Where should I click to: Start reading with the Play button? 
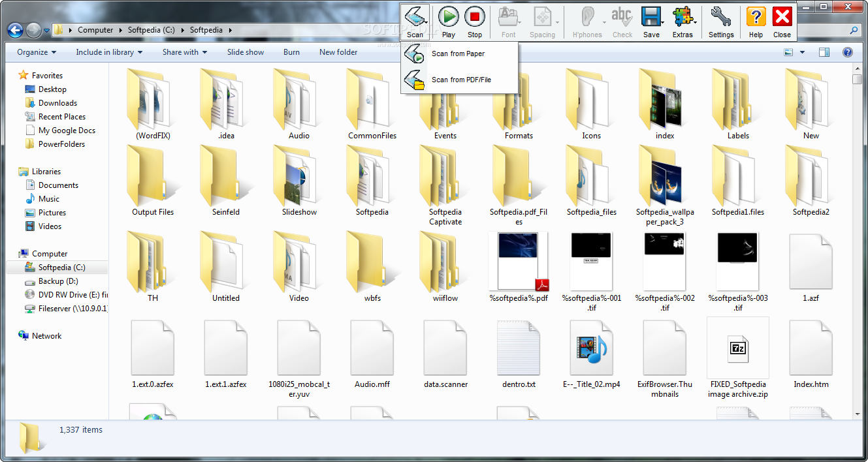(x=448, y=22)
